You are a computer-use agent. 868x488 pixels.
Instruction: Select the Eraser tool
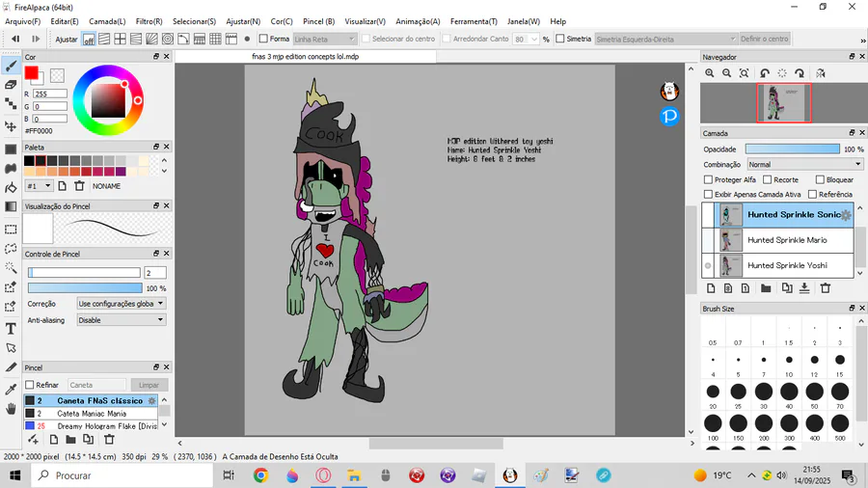[x=11, y=85]
